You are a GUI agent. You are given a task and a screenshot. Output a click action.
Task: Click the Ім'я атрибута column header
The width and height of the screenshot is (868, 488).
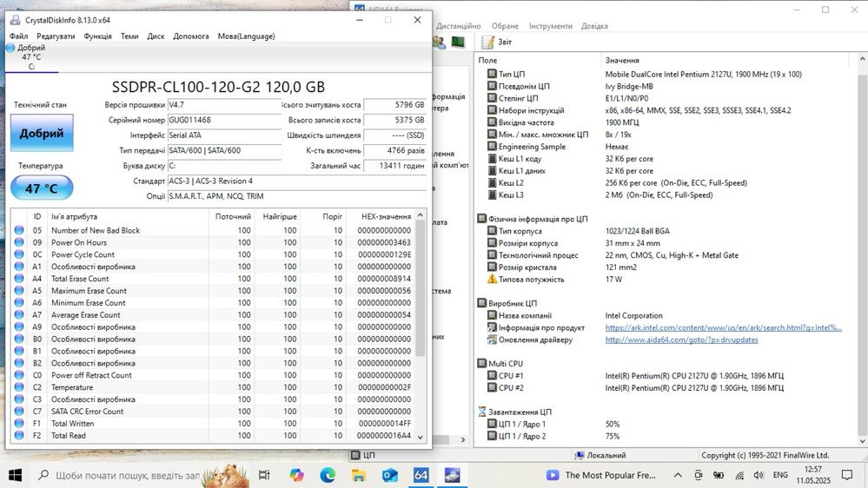pos(129,216)
